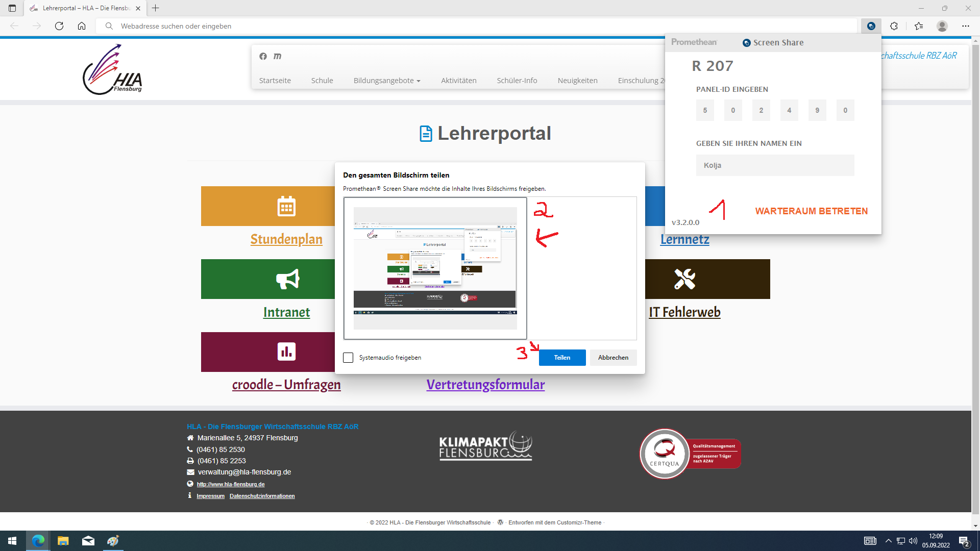Open the IT Fehlerweb link
The height and width of the screenshot is (551, 980).
pos(684,312)
